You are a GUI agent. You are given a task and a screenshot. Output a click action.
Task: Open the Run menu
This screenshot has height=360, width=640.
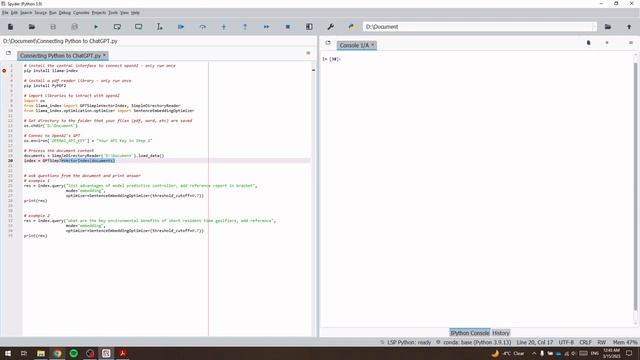point(53,13)
